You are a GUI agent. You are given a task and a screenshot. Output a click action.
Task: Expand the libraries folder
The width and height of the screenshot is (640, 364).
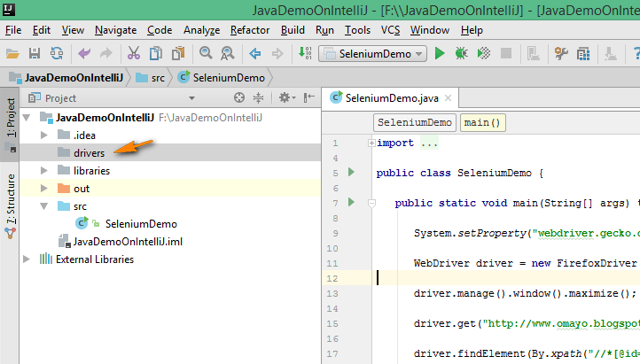[44, 170]
